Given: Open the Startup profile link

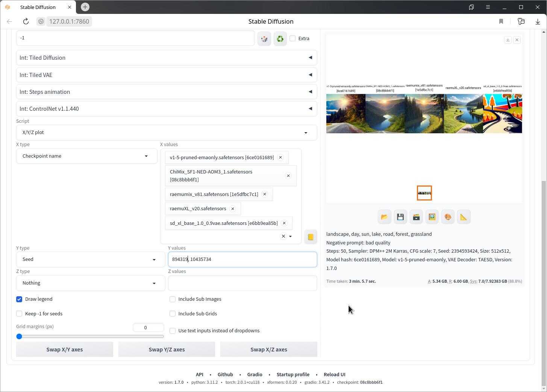Looking at the screenshot, I should (x=293, y=374).
